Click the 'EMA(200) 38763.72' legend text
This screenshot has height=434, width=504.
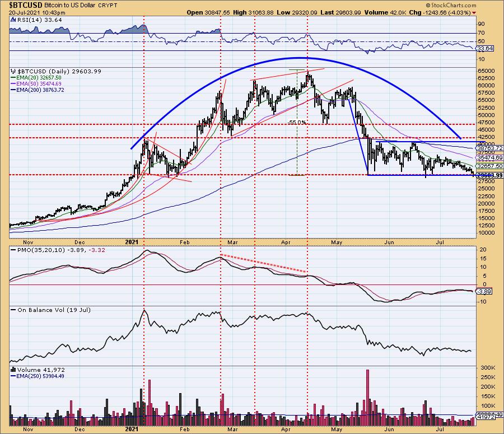pos(40,90)
